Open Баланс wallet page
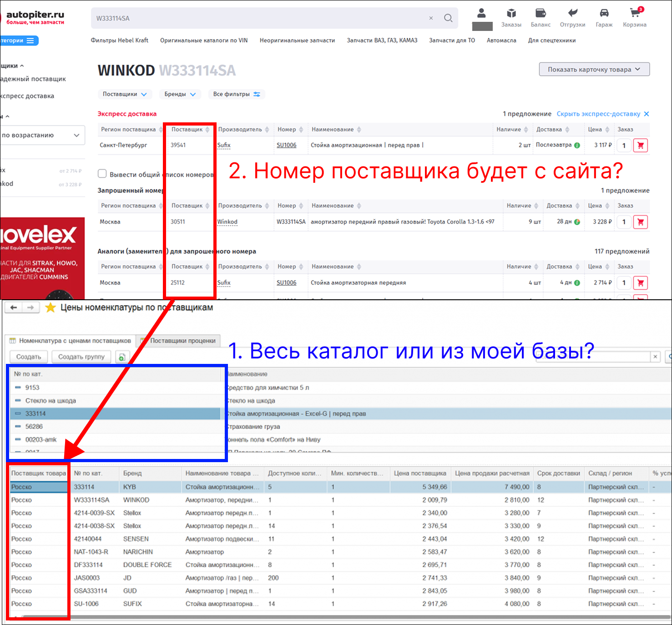The image size is (672, 625). (541, 18)
